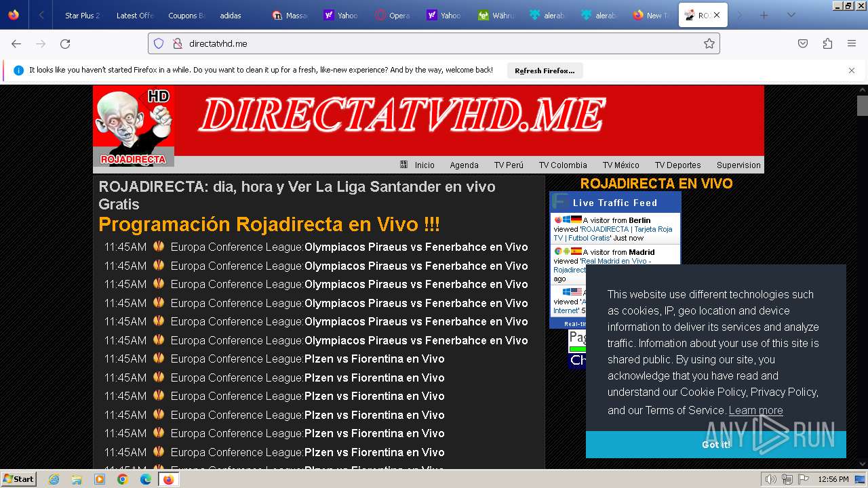Screen dimensions: 868x488
Task: Open the Supervision menu item
Action: tap(738, 165)
